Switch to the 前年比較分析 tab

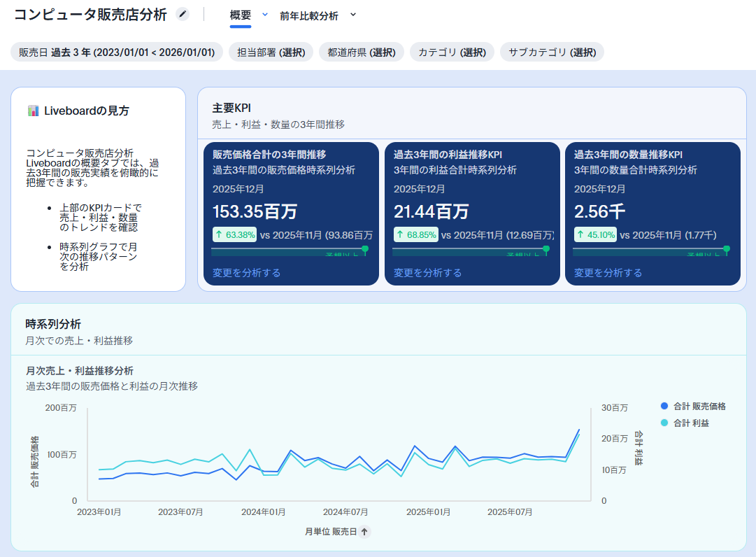tap(308, 15)
